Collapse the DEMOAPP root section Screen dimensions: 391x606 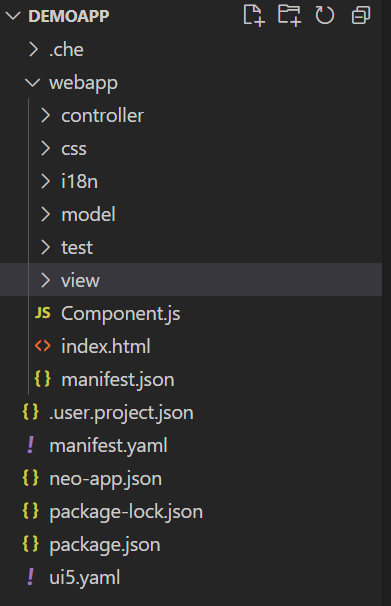(13, 16)
